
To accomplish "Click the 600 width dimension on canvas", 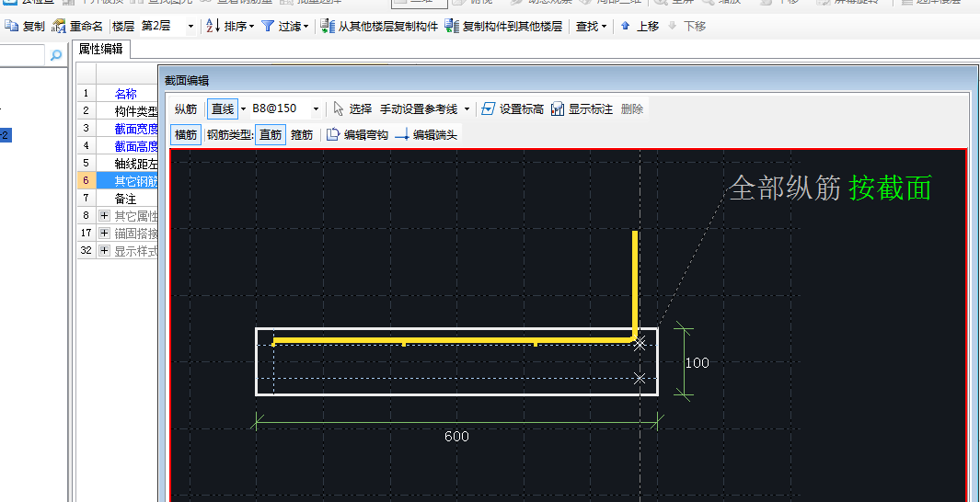I will coord(456,437).
